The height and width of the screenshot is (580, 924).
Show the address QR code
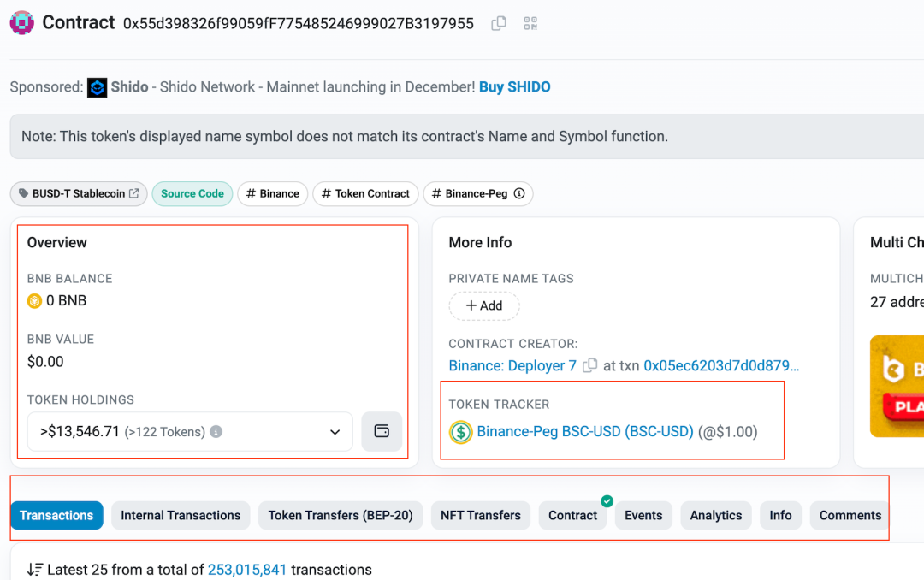click(530, 23)
